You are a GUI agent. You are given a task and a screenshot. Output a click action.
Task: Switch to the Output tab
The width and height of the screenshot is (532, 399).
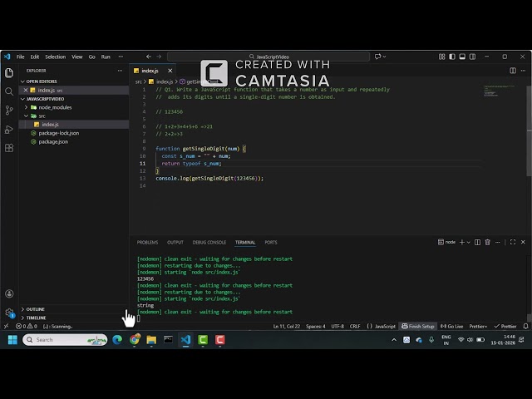[x=175, y=242]
